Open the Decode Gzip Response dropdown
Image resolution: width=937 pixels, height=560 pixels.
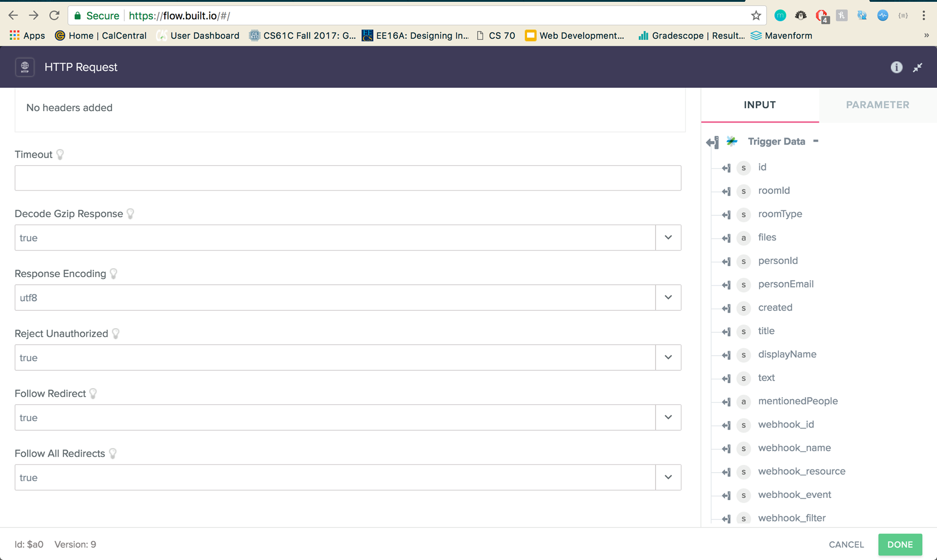click(x=668, y=238)
